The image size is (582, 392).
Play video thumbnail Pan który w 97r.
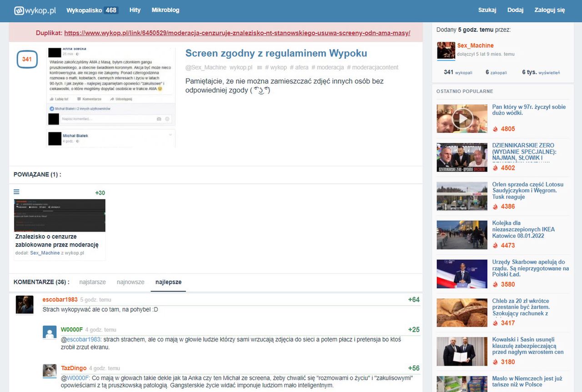click(x=462, y=119)
